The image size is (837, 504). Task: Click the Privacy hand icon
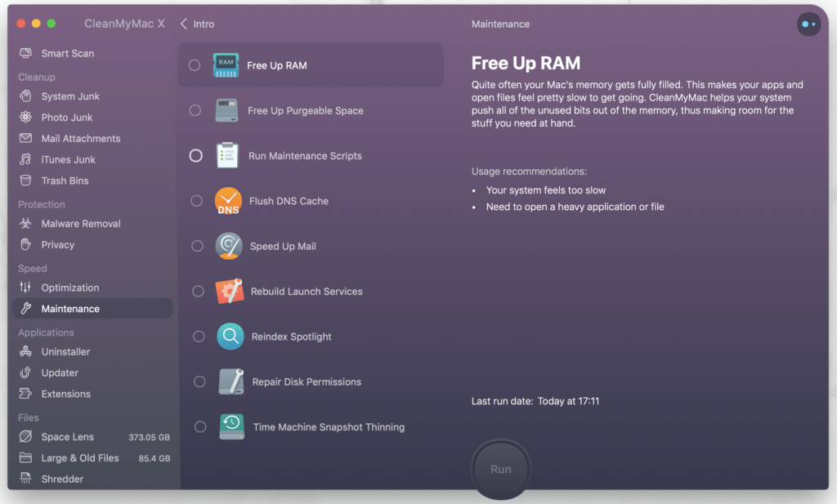(x=25, y=244)
